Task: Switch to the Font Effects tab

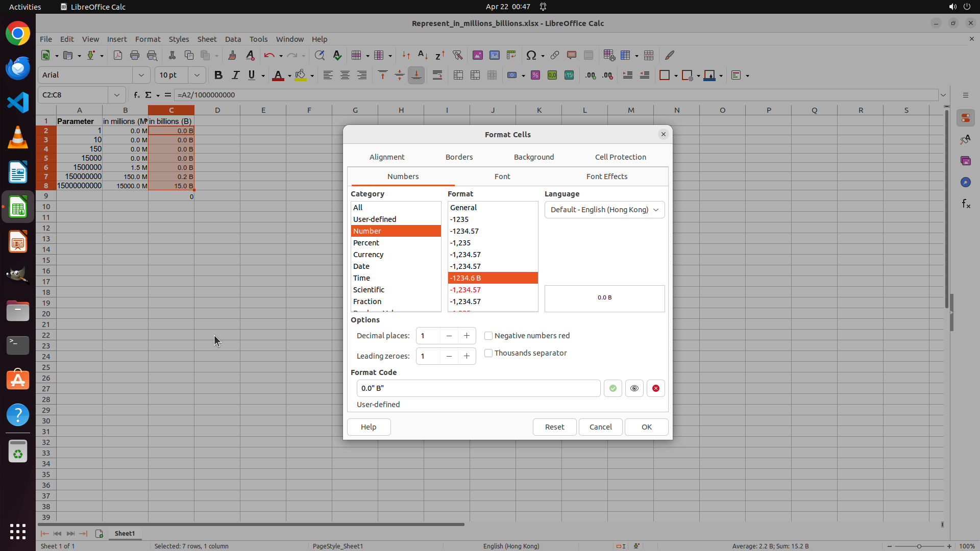Action: pyautogui.click(x=606, y=177)
